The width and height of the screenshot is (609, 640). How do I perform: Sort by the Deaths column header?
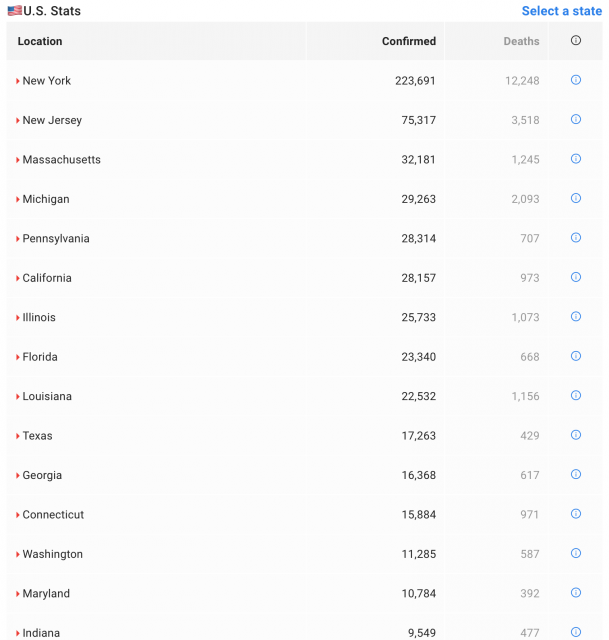point(521,41)
